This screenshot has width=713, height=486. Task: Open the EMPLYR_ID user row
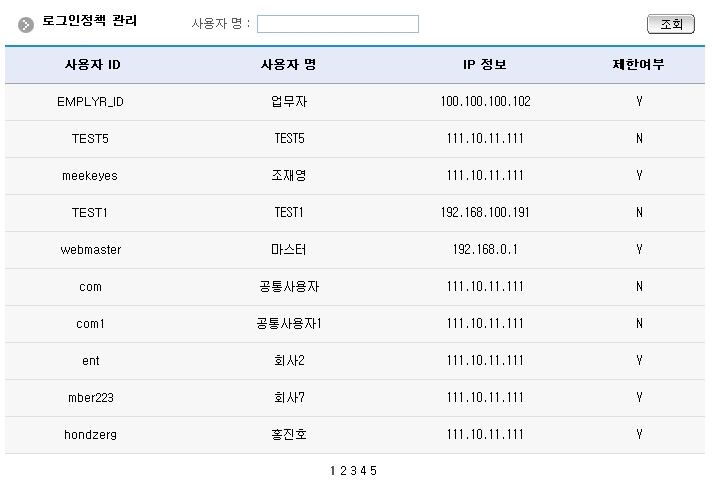tap(90, 102)
